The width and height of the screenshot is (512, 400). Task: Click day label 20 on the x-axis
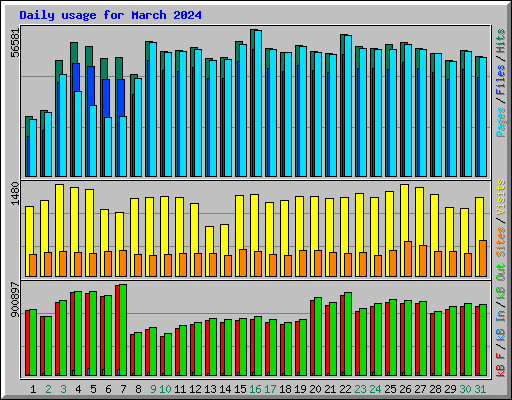tap(315, 389)
